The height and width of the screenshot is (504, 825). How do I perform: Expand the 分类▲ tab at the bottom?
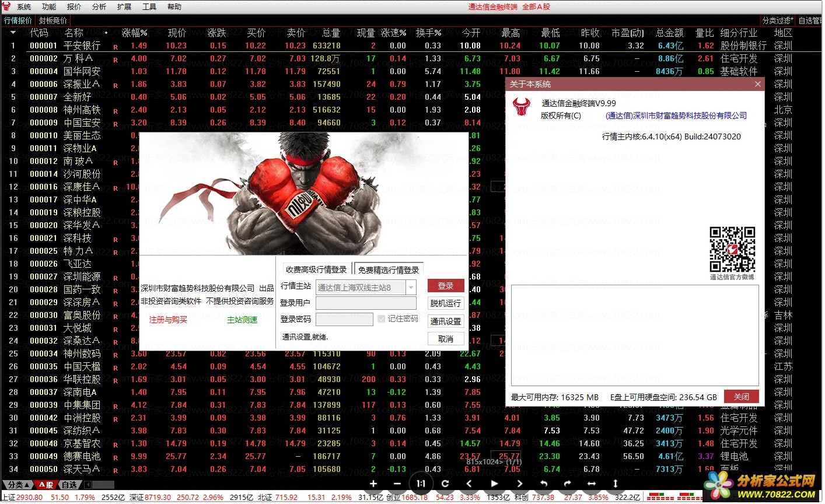coord(18,485)
